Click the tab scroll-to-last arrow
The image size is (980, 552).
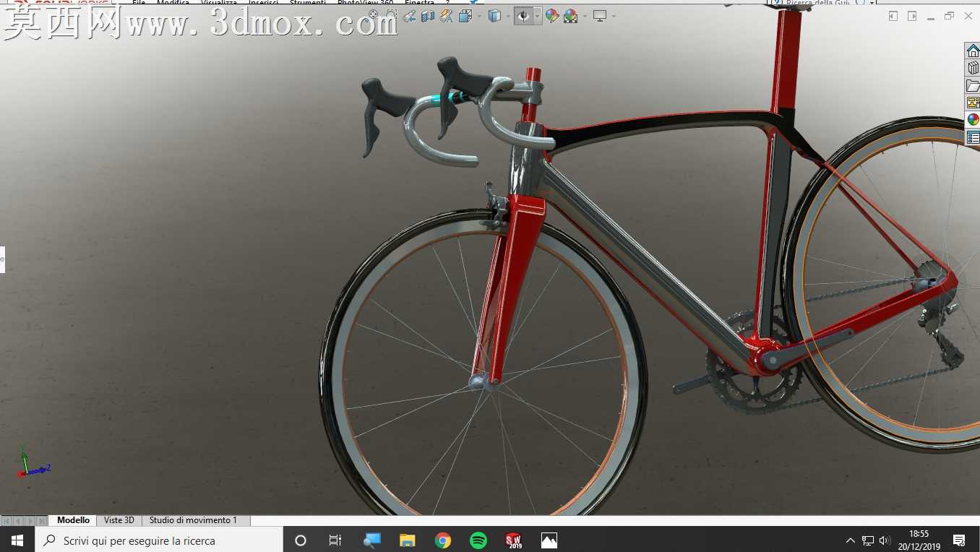41,521
